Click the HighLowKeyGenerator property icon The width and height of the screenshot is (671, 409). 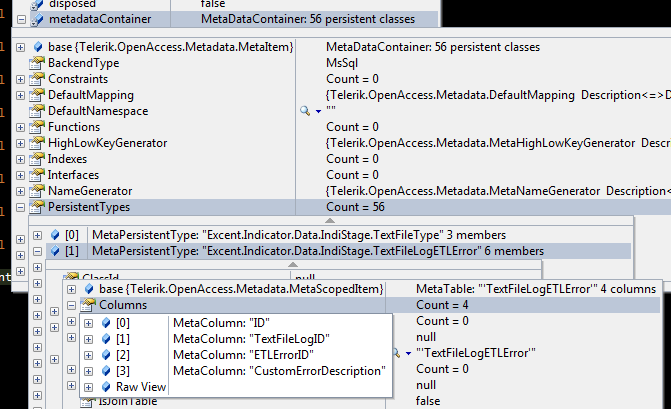[x=39, y=143]
